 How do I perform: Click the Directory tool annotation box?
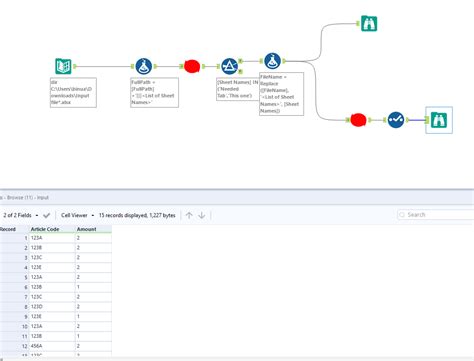[x=73, y=92]
